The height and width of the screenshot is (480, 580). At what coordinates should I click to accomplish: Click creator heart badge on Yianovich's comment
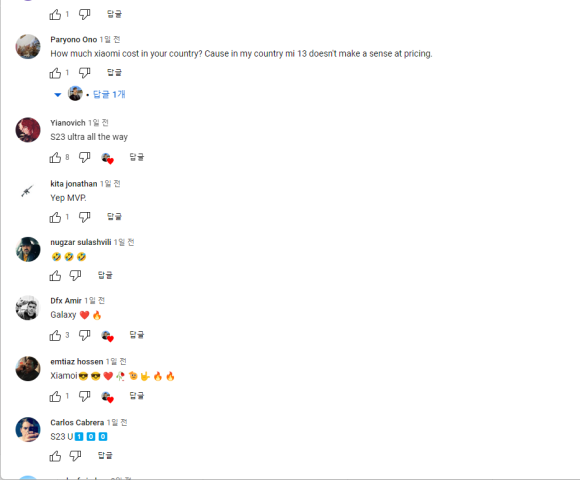point(107,158)
